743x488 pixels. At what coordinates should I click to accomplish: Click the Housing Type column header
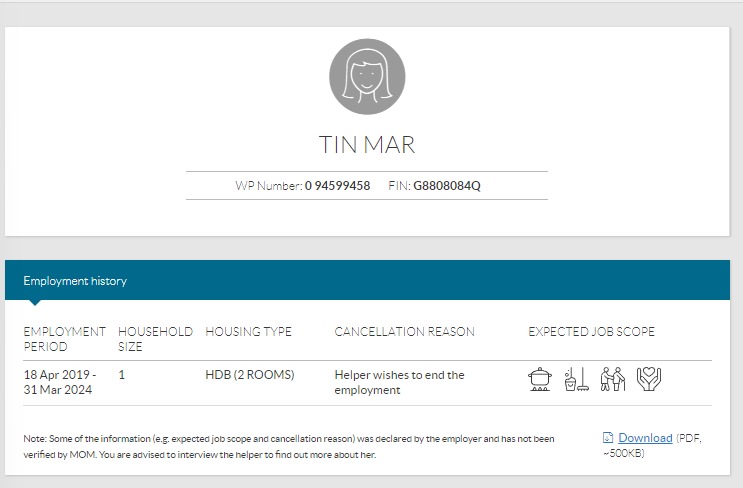point(248,332)
